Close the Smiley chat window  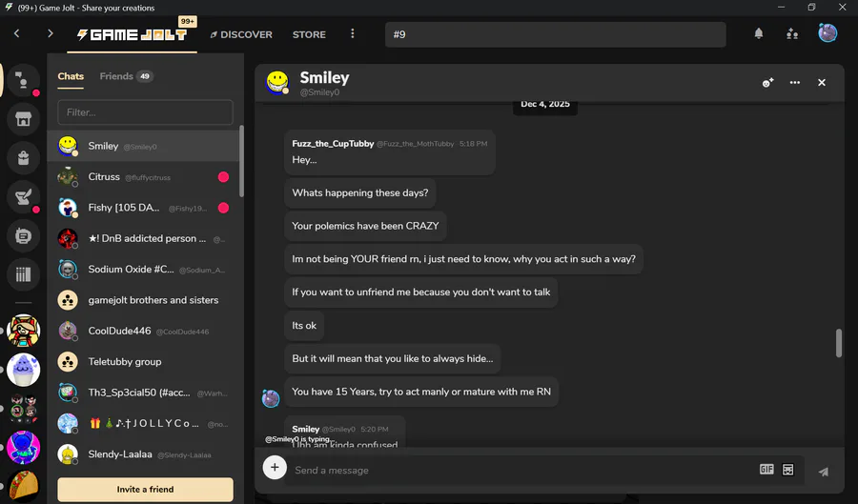[822, 83]
